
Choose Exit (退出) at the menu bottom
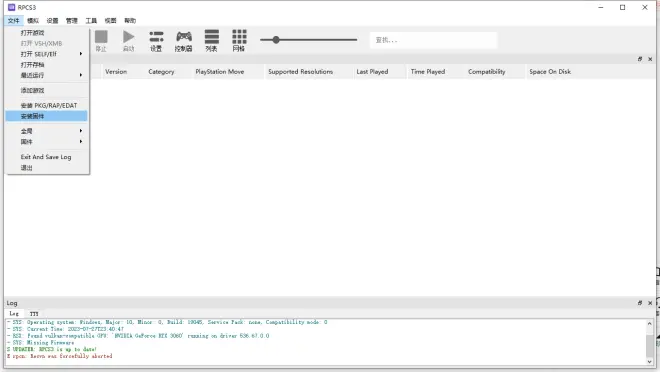click(46, 168)
